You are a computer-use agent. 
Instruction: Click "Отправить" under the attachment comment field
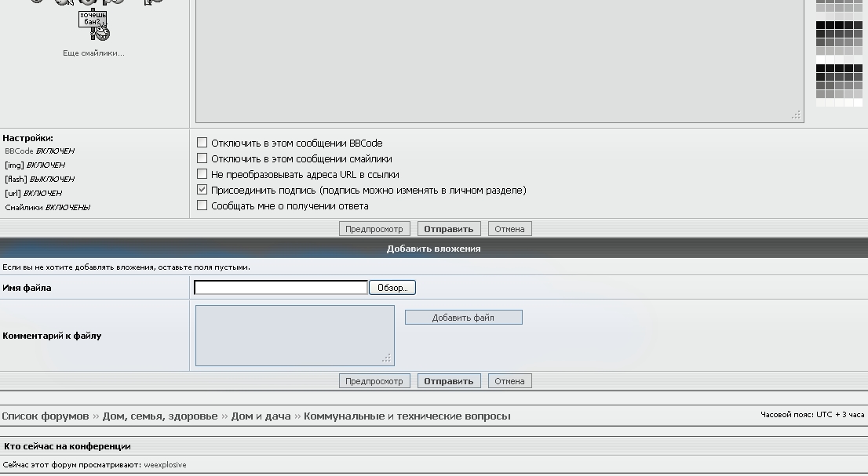448,381
